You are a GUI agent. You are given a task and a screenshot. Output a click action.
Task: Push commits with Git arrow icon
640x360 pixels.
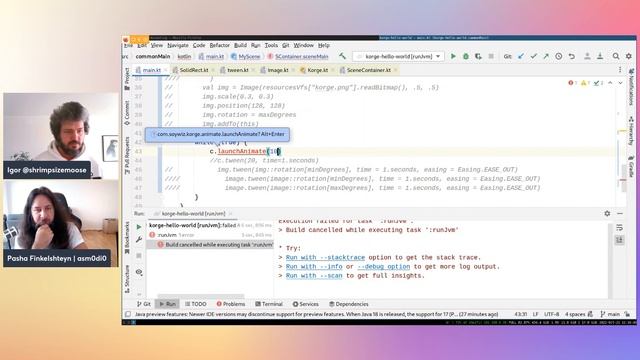[x=546, y=56]
